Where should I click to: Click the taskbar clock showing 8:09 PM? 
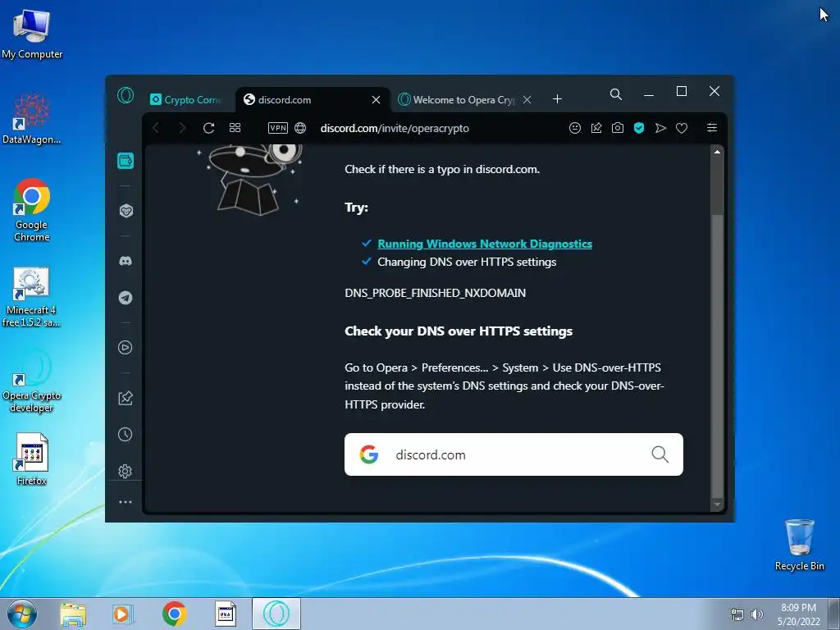798,614
